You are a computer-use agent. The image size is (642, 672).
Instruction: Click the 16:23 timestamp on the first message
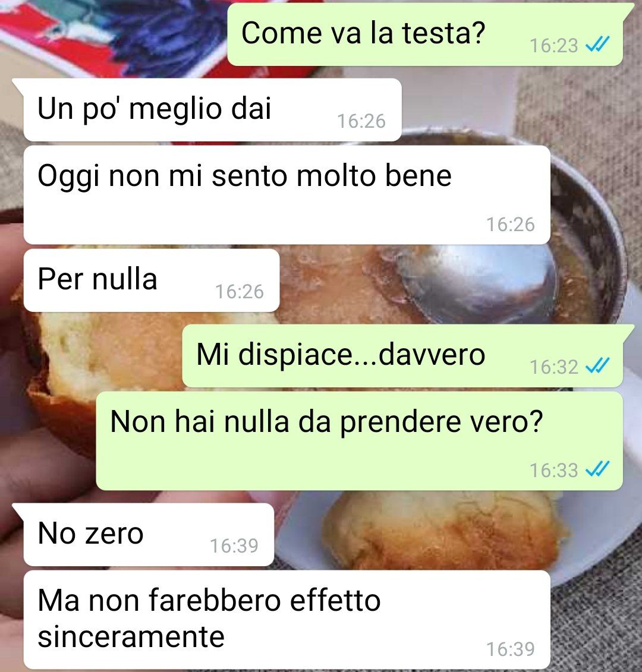click(x=553, y=46)
